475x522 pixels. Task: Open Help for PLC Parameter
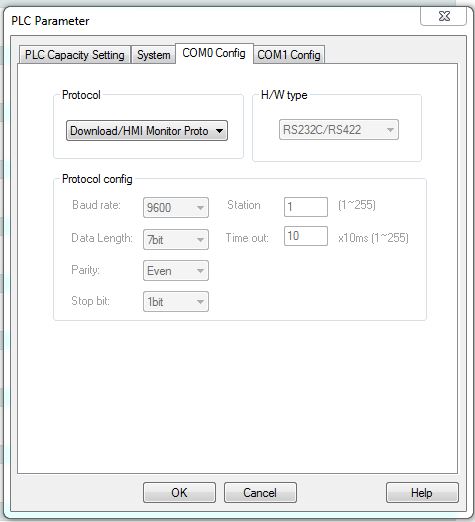click(422, 493)
